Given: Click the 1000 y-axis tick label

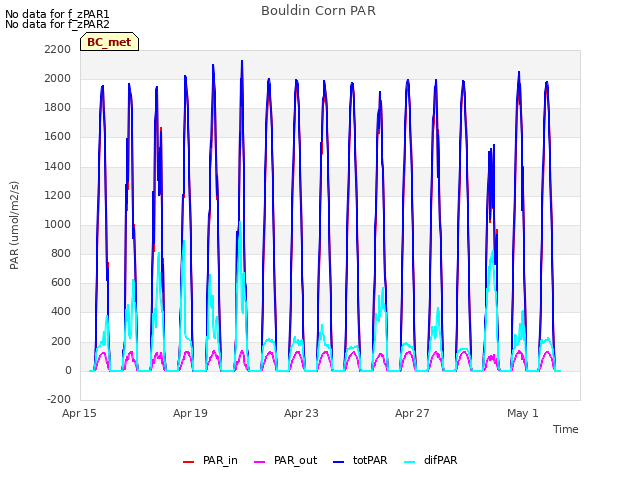Looking at the screenshot, I should pyautogui.click(x=58, y=224).
